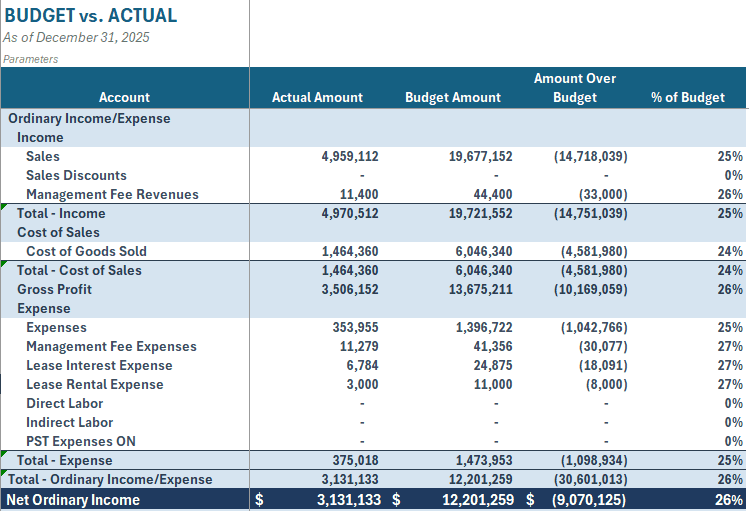Select the Sales account row label
The image size is (749, 511).
[43, 157]
